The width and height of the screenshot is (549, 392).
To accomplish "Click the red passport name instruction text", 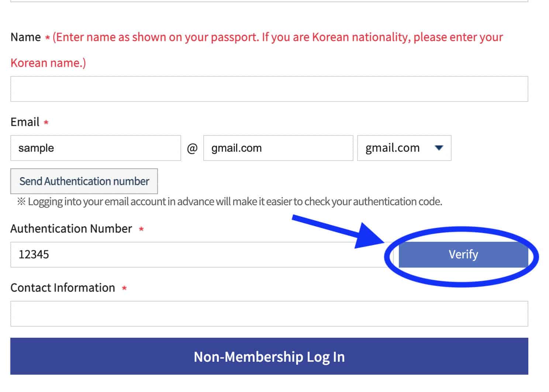I will (x=277, y=37).
